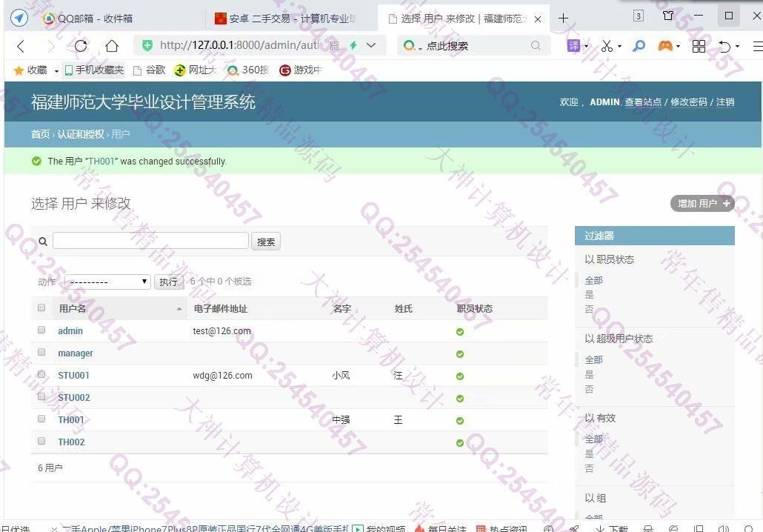Open the 360搜 bookmark
The height and width of the screenshot is (532, 763).
click(x=248, y=70)
